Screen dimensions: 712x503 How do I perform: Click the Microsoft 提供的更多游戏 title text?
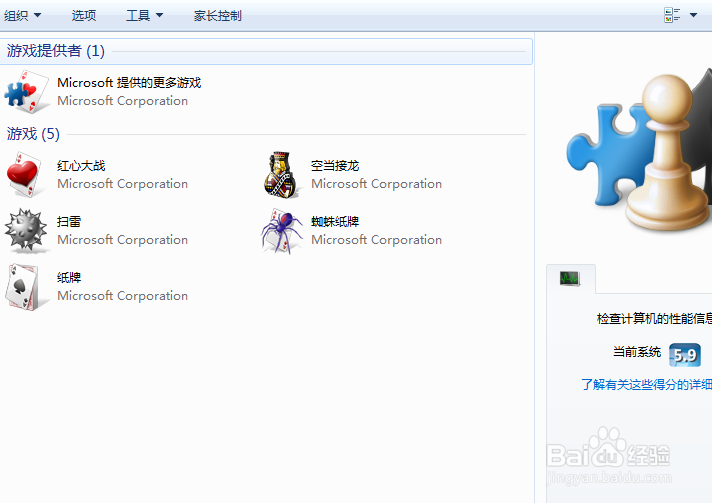[129, 83]
